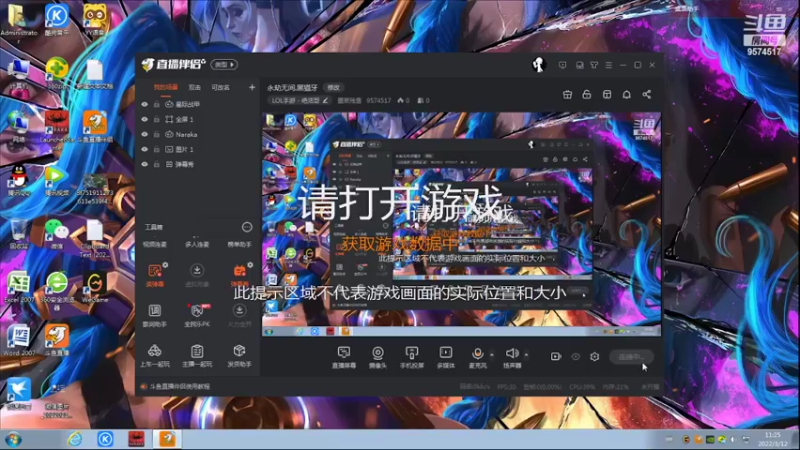Open the notification bell icon
The width and height of the screenshot is (800, 450).
[627, 95]
